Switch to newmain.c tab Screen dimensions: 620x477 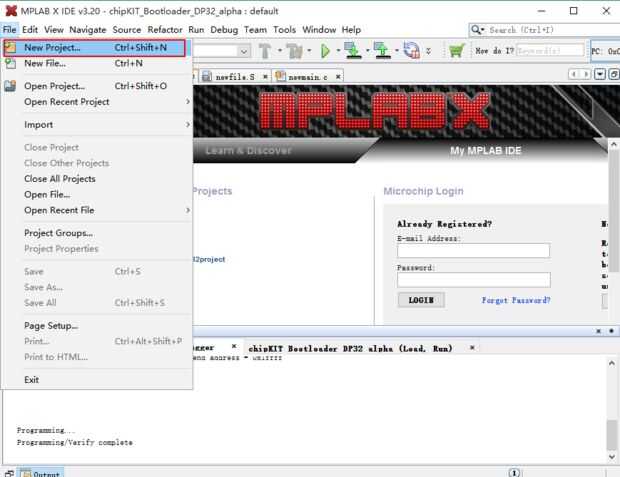point(302,77)
